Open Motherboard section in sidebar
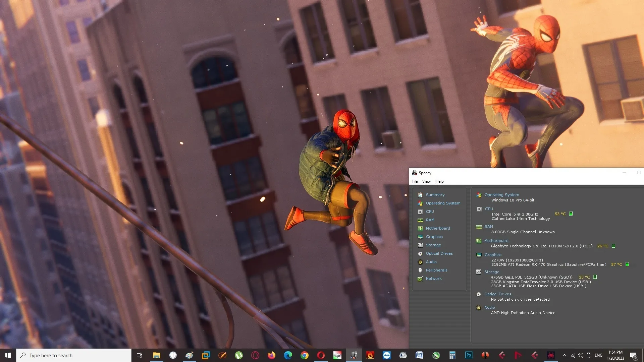Screen dimensions: 644x362 click(x=438, y=228)
